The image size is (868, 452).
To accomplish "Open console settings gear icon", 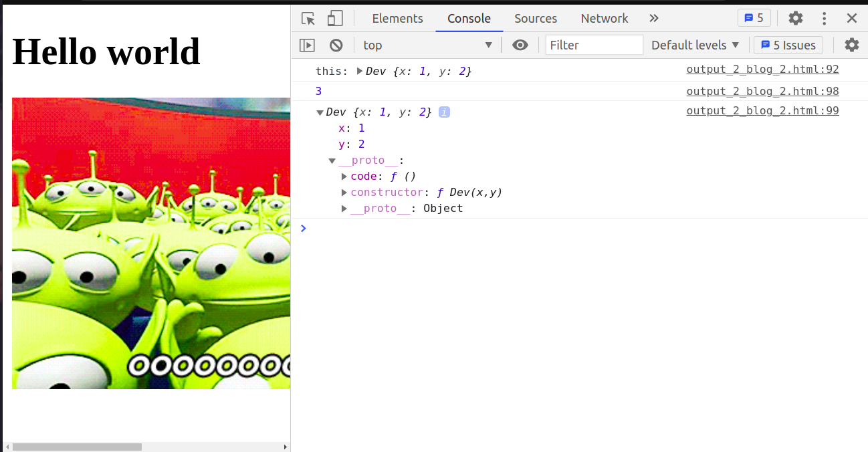I will tap(851, 45).
